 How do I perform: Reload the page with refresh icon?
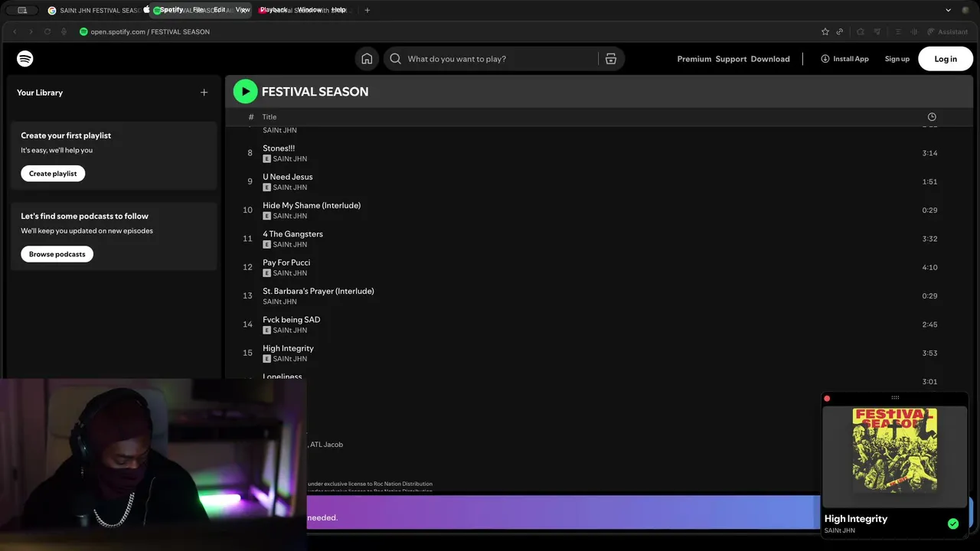click(47, 31)
